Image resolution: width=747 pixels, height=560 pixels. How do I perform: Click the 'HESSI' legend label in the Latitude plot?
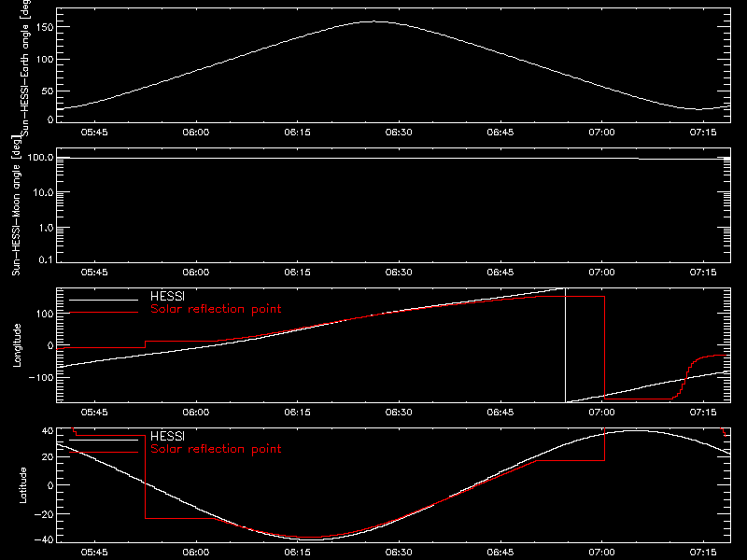[x=167, y=436]
